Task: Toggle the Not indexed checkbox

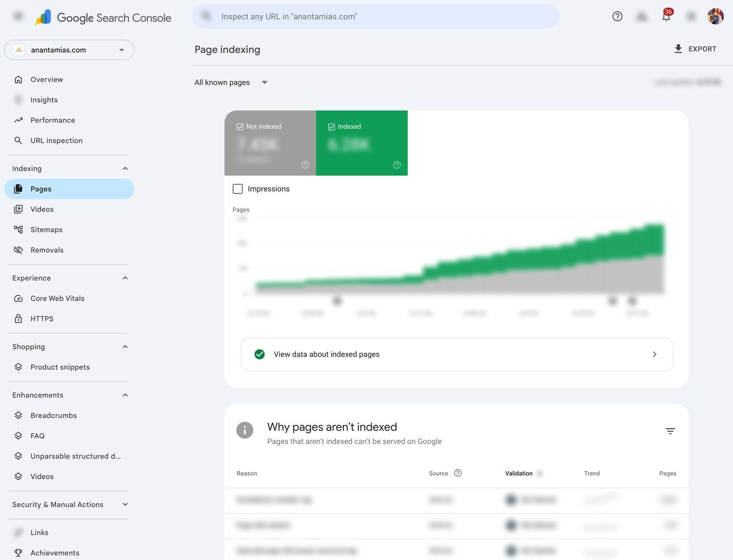Action: 240,127
